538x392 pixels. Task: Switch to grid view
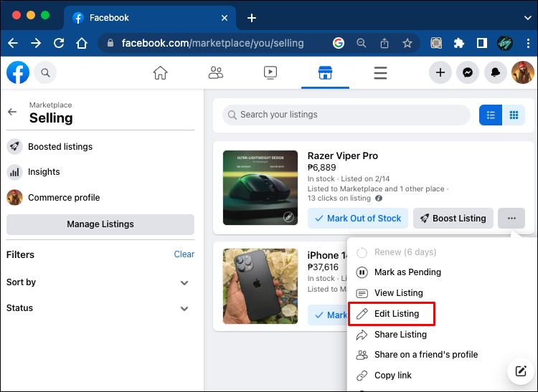pyautogui.click(x=514, y=115)
